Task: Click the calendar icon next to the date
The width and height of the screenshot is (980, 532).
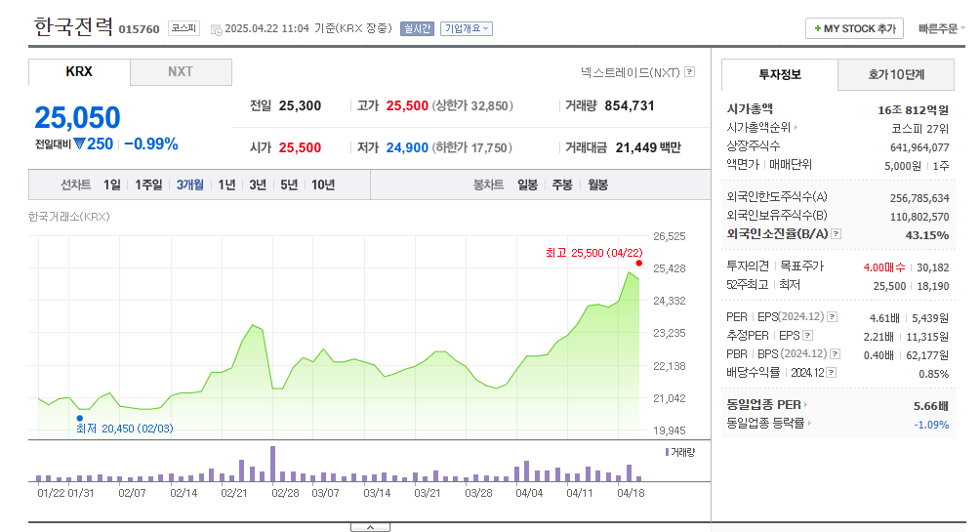Action: [217, 29]
